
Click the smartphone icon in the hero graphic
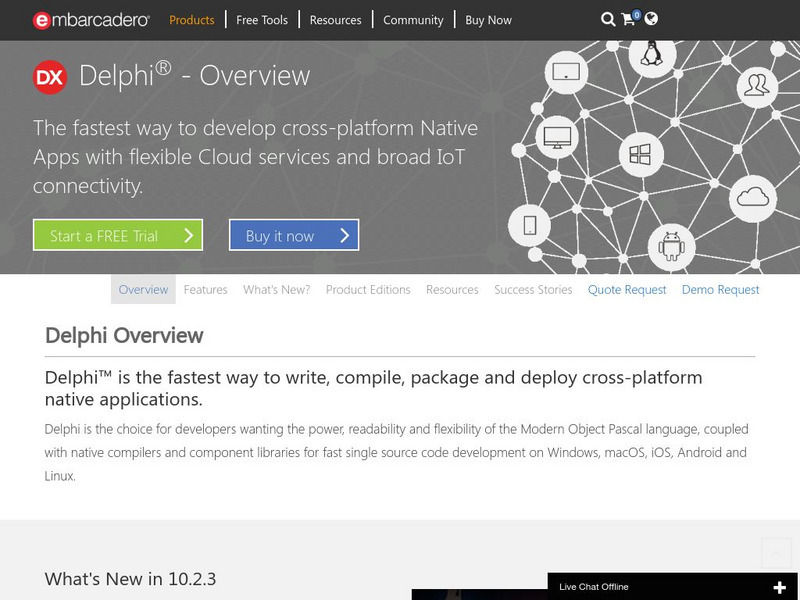[x=530, y=225]
